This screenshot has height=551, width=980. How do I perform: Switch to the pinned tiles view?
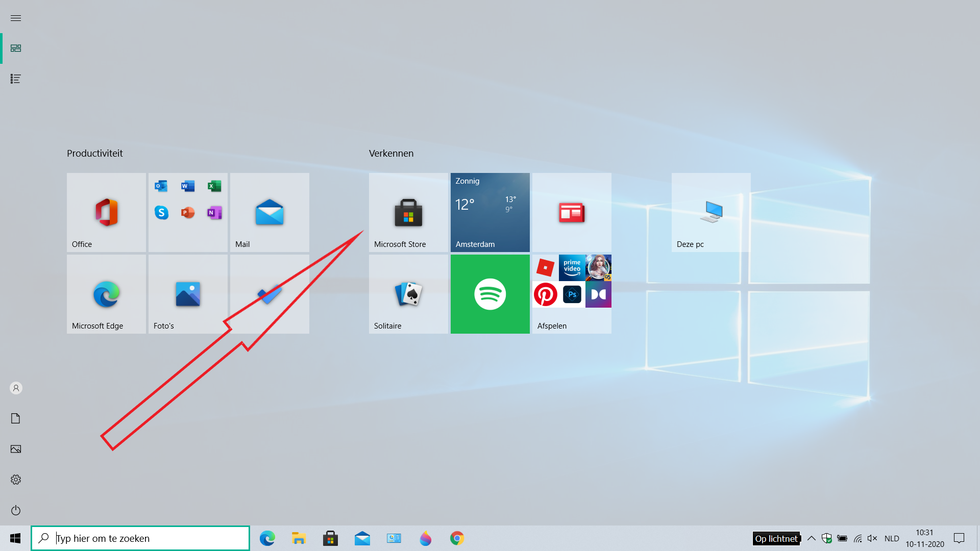click(x=16, y=48)
